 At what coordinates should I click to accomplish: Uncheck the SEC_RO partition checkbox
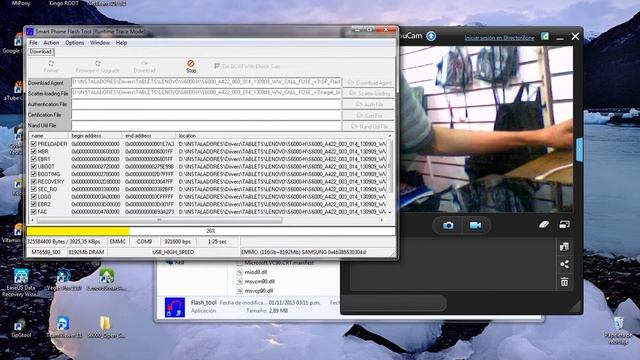pos(34,189)
